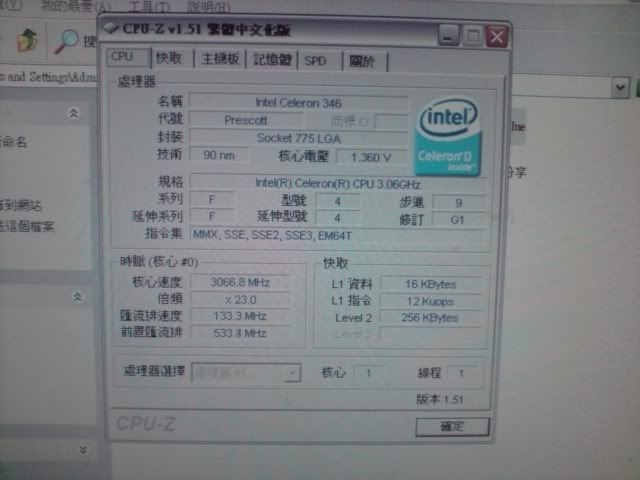Open the 關於 tab
Screen dimensions: 640x480
tap(362, 62)
